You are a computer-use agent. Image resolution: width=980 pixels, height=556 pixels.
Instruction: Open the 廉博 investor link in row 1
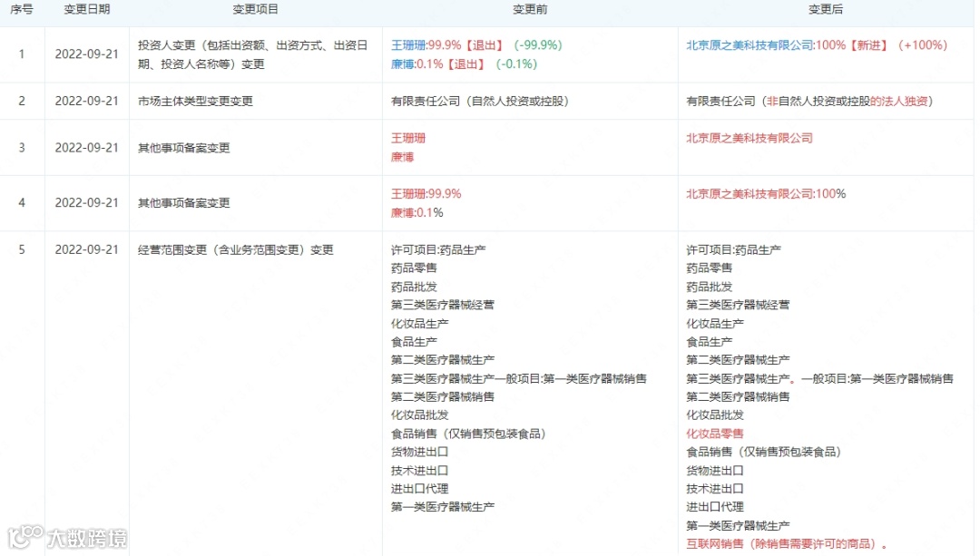(x=403, y=63)
